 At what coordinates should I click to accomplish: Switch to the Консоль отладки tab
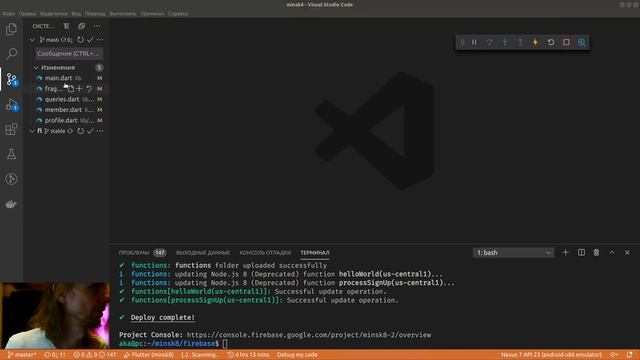[x=265, y=253]
